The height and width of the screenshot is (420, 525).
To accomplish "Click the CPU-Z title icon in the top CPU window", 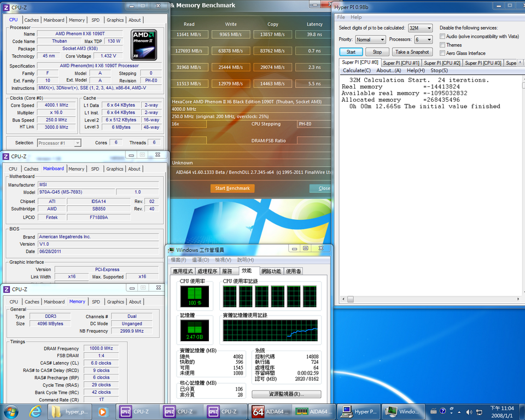I will pos(5,7).
